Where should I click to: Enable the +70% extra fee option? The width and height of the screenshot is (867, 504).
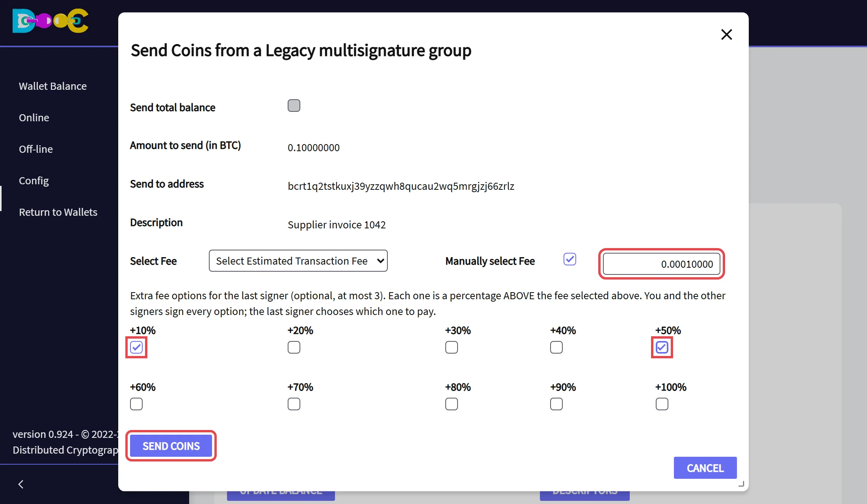(x=294, y=404)
